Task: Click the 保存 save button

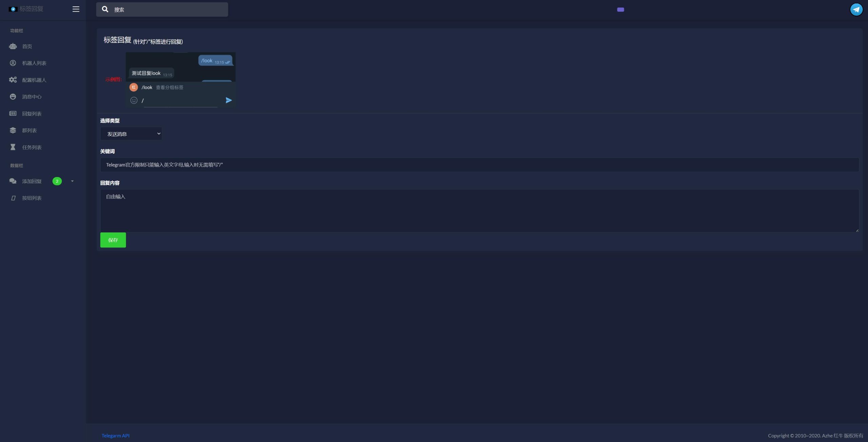Action: tap(113, 240)
